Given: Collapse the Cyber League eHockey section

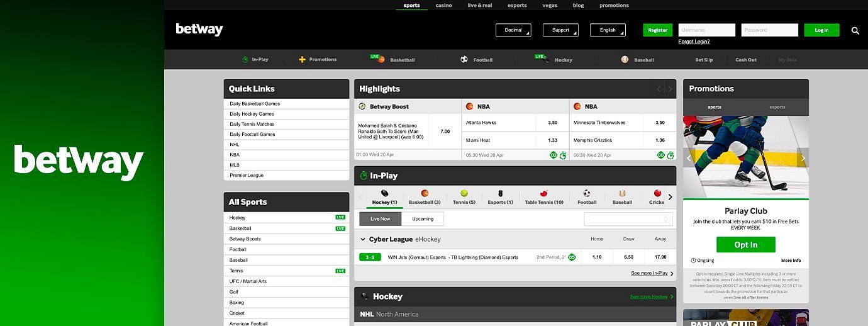Looking at the screenshot, I should [363, 240].
